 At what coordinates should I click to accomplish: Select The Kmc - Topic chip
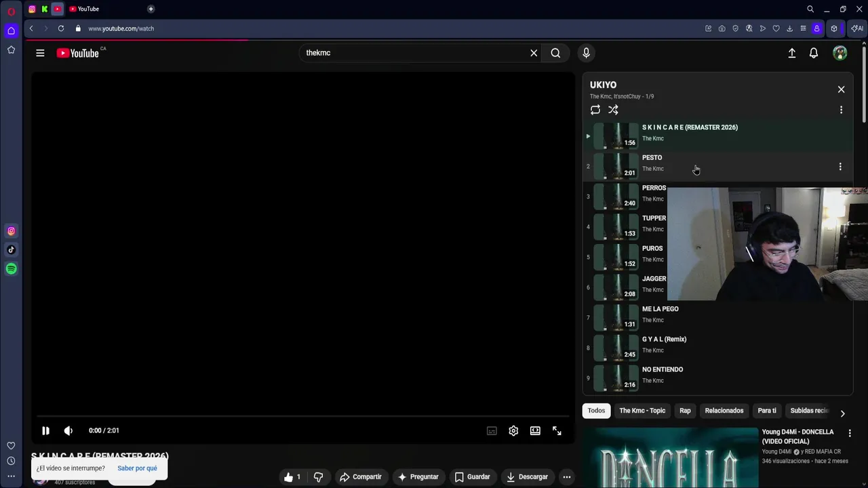[x=642, y=411]
